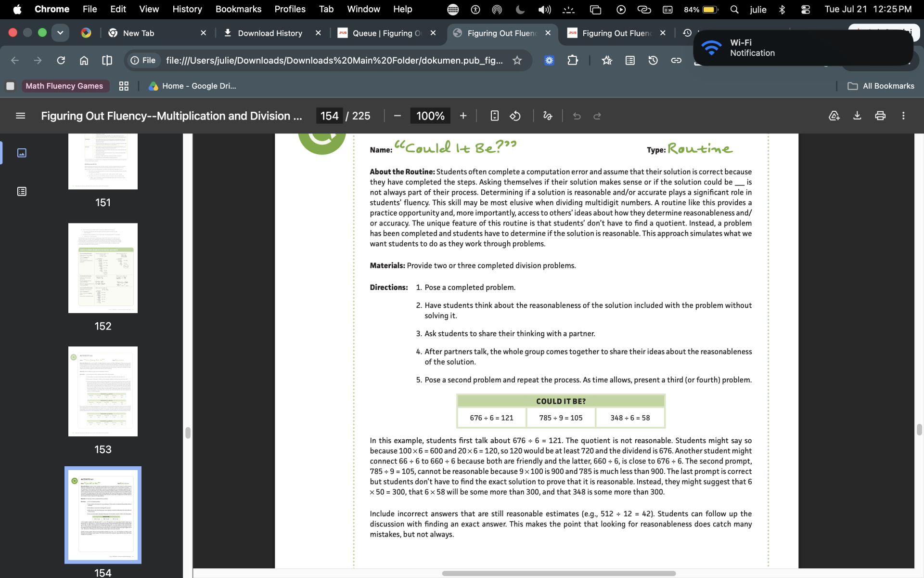The height and width of the screenshot is (578, 924).
Task: Show thumbnails view in sidebar
Action: click(22, 153)
